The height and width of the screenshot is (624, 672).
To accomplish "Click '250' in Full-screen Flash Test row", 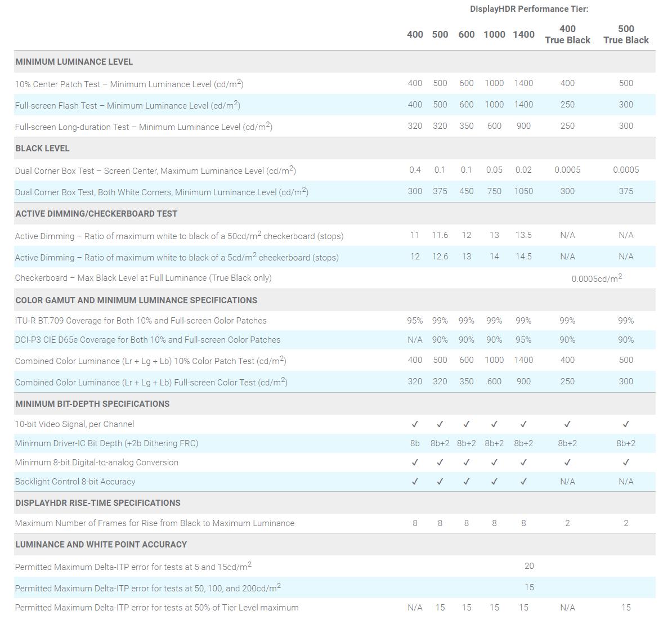I will (567, 105).
